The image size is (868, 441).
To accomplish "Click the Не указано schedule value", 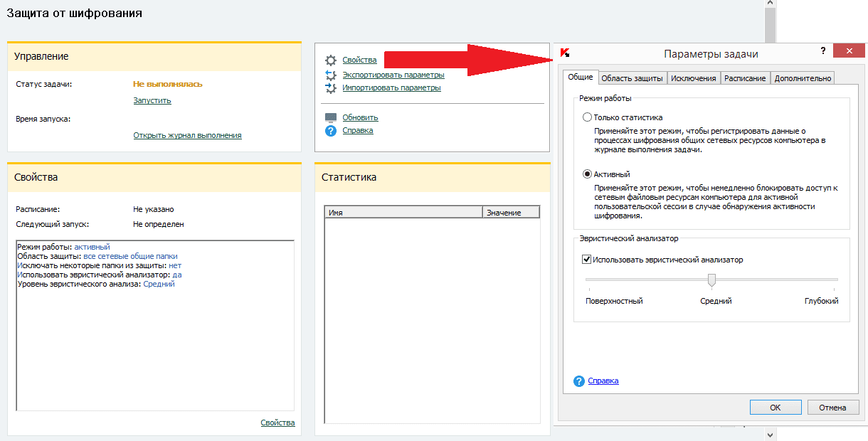I will 154,210.
